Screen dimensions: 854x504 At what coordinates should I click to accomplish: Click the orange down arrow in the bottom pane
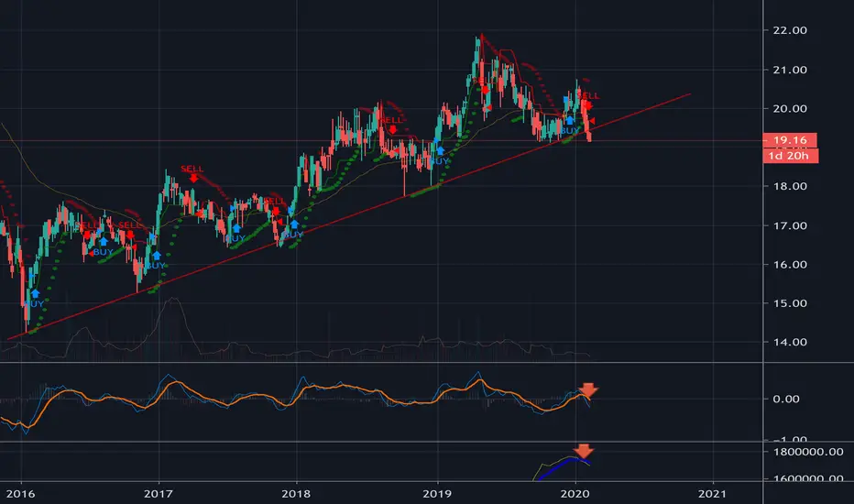point(584,451)
